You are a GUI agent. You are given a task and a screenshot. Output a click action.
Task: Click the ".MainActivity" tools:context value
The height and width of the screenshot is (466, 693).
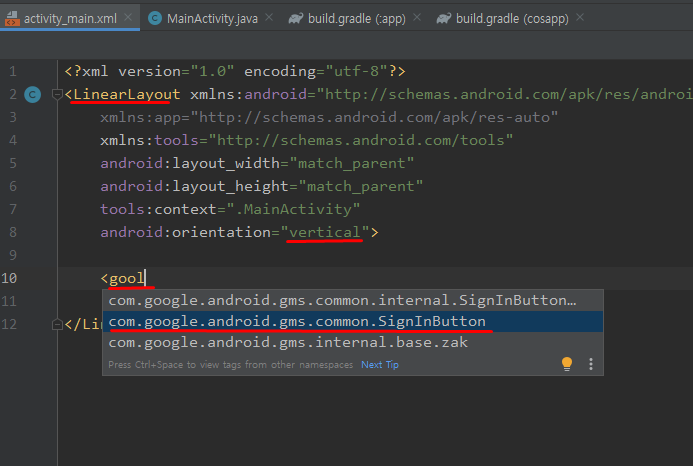pos(293,209)
